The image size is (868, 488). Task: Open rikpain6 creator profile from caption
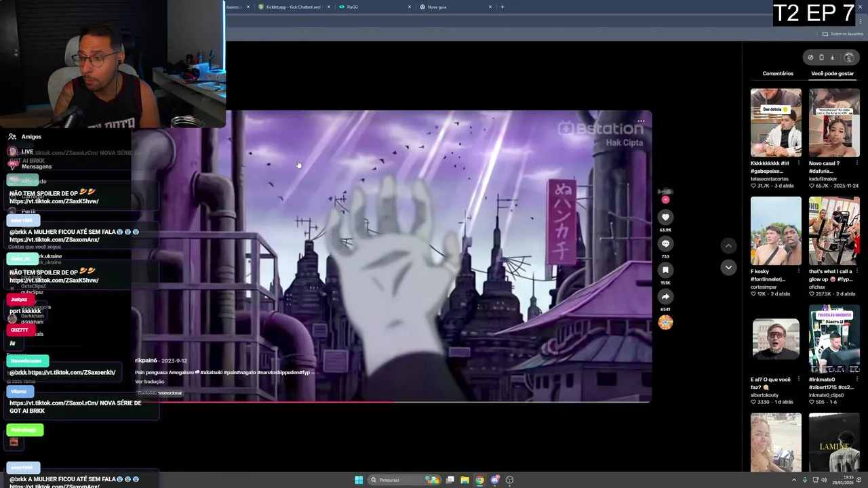(146, 361)
